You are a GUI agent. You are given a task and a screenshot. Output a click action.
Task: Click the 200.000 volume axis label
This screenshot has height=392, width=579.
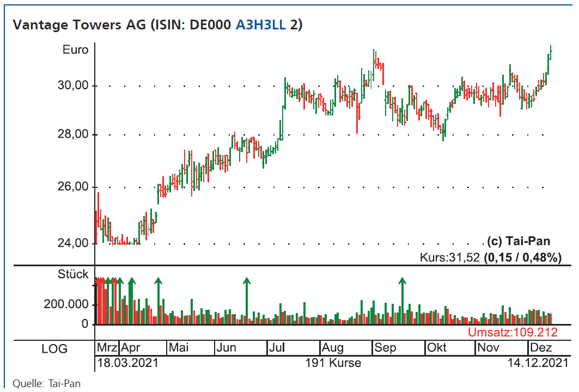66,304
